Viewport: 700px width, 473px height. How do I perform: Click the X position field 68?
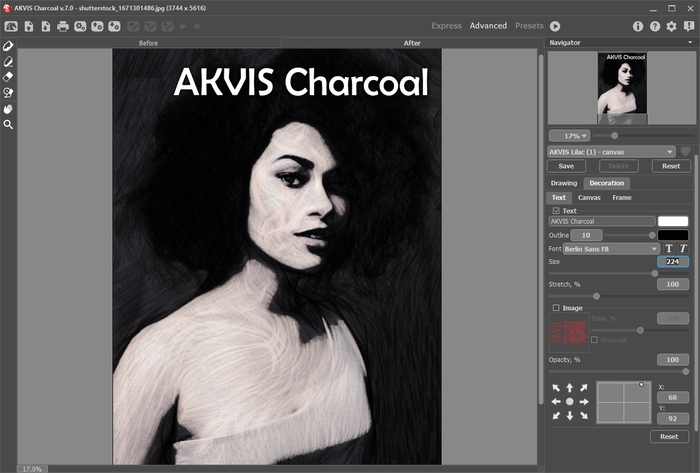673,397
